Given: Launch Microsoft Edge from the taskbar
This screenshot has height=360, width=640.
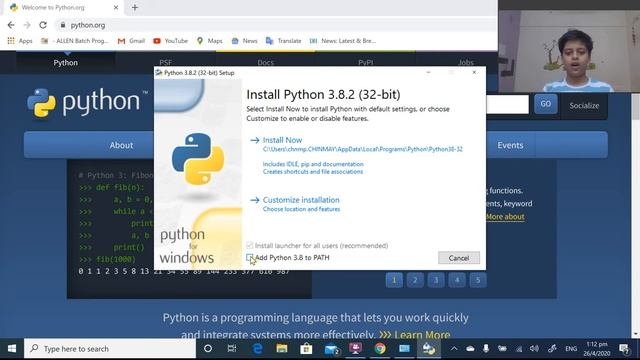Looking at the screenshot, I should pyautogui.click(x=257, y=349).
